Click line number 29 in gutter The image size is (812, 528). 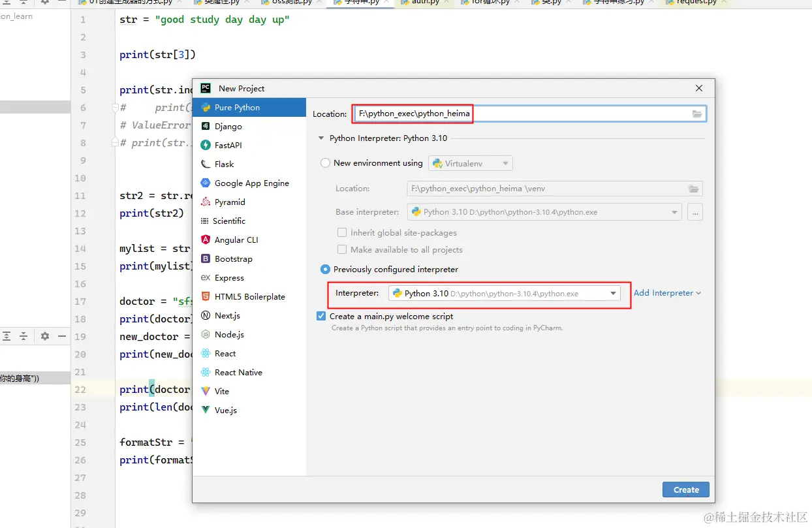point(80,513)
